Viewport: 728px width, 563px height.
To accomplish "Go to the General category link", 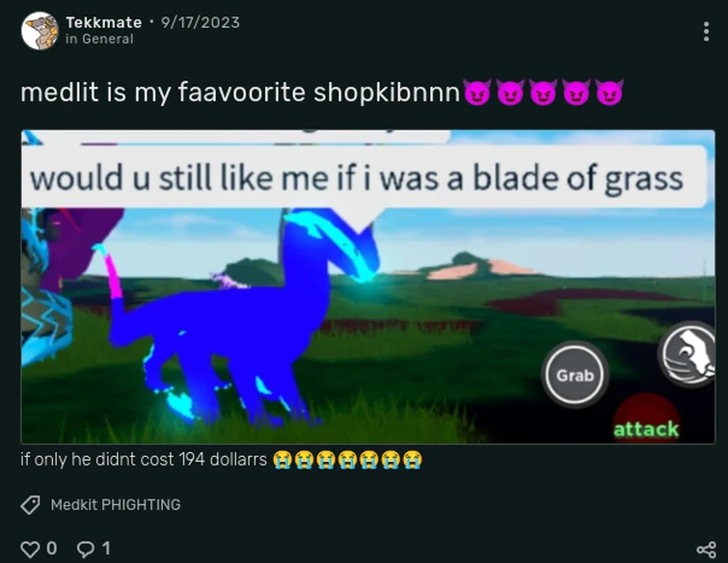I will (99, 39).
